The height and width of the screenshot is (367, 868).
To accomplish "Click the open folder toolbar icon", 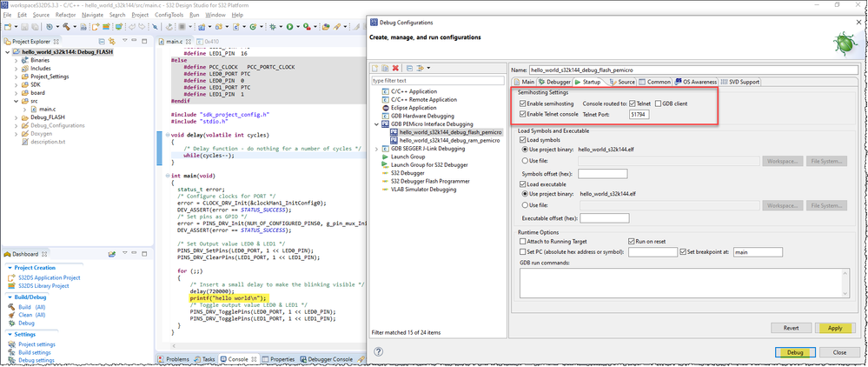I will 327,27.
